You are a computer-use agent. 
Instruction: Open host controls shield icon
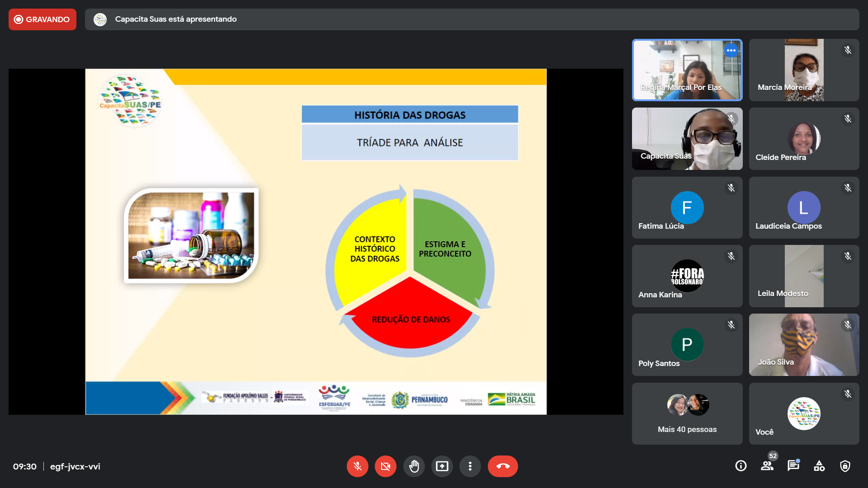tap(845, 466)
